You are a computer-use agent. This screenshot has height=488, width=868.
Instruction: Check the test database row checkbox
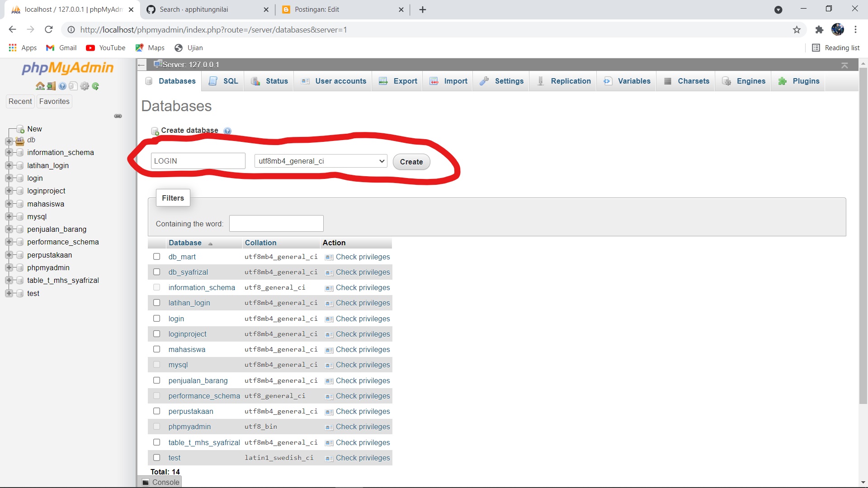pos(157,457)
